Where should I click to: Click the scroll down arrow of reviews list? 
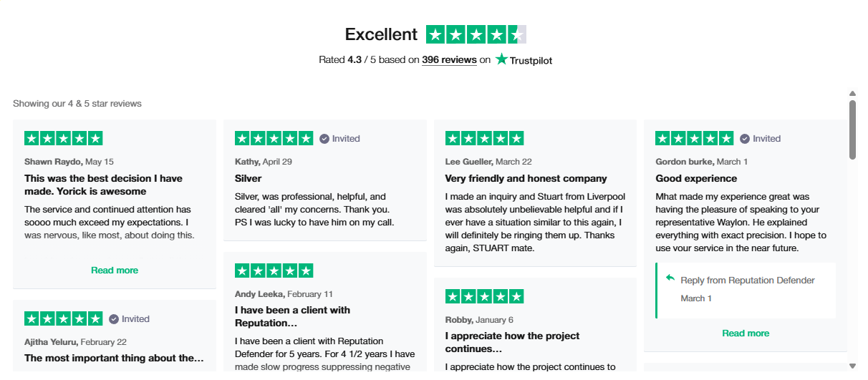(x=852, y=366)
